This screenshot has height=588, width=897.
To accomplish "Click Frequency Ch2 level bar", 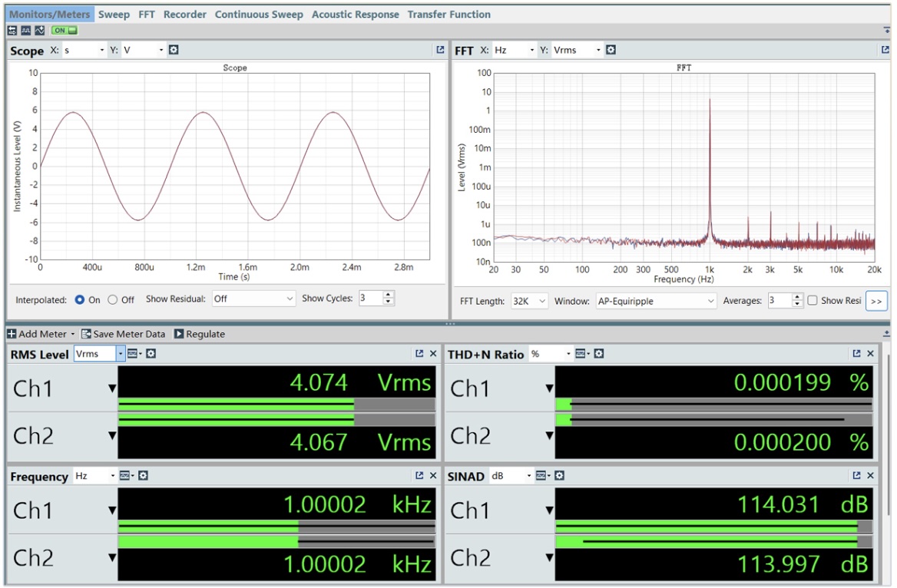I will tap(277, 540).
